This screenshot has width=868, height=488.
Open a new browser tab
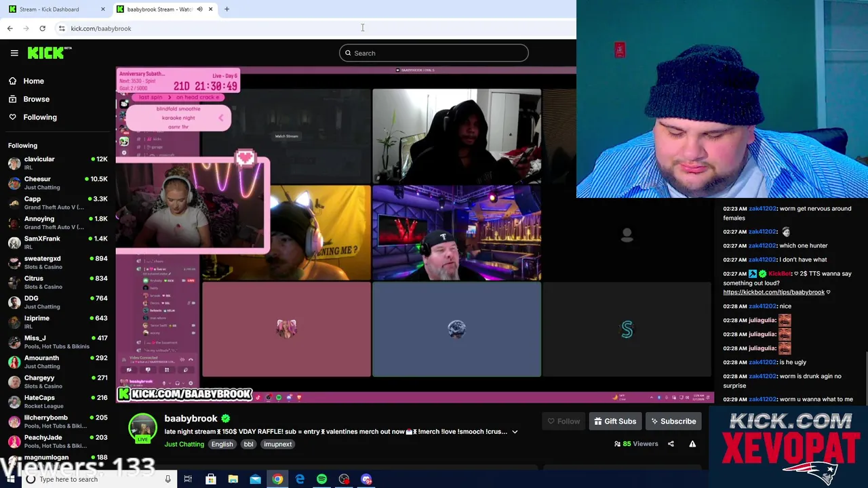pyautogui.click(x=226, y=9)
